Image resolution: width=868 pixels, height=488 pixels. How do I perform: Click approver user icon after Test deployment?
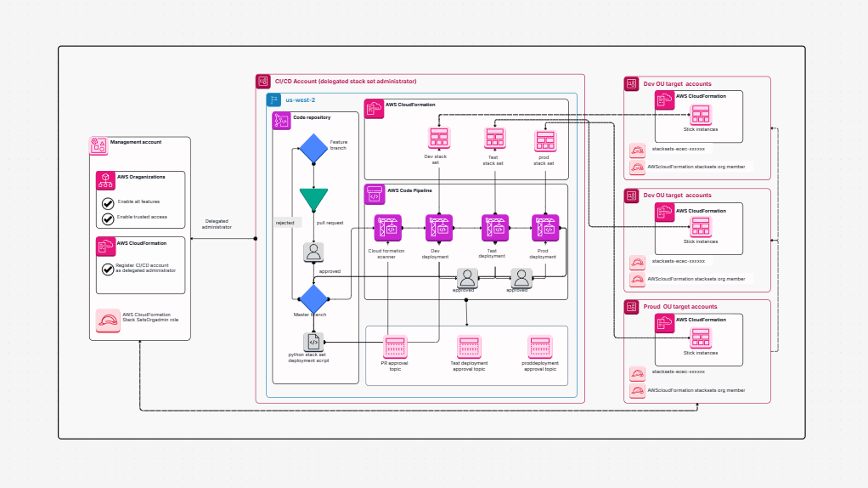pos(521,277)
